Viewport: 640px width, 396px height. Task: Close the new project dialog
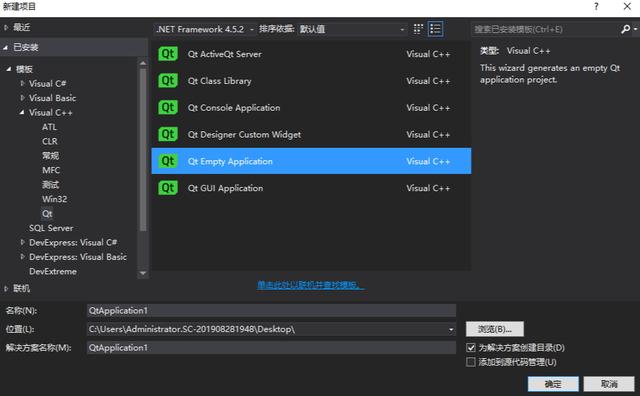627,6
